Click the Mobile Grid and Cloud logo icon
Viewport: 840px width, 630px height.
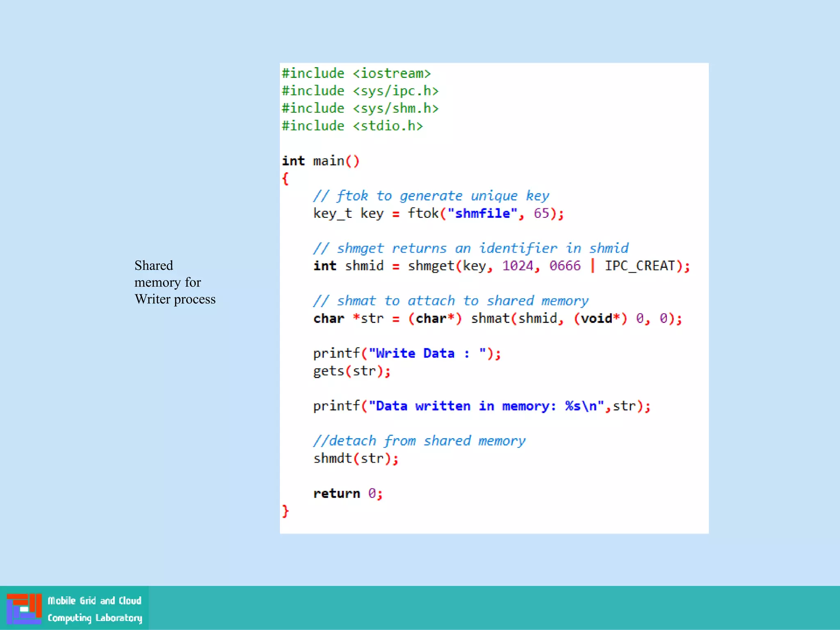24,608
